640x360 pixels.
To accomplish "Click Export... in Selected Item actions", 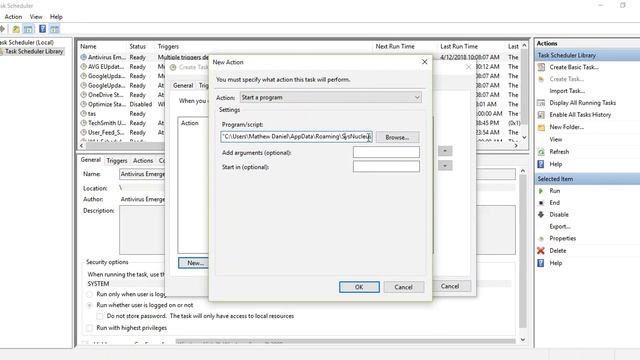I will coord(560,226).
